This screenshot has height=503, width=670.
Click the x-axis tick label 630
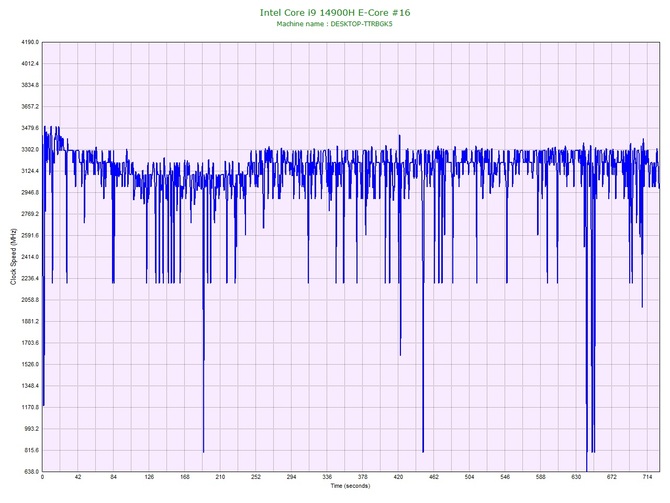576,477
